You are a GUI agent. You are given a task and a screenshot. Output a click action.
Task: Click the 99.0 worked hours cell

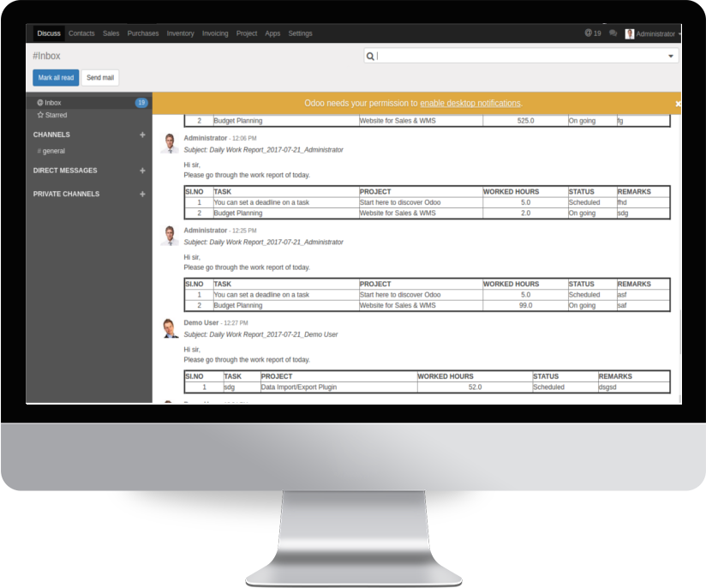tap(525, 305)
